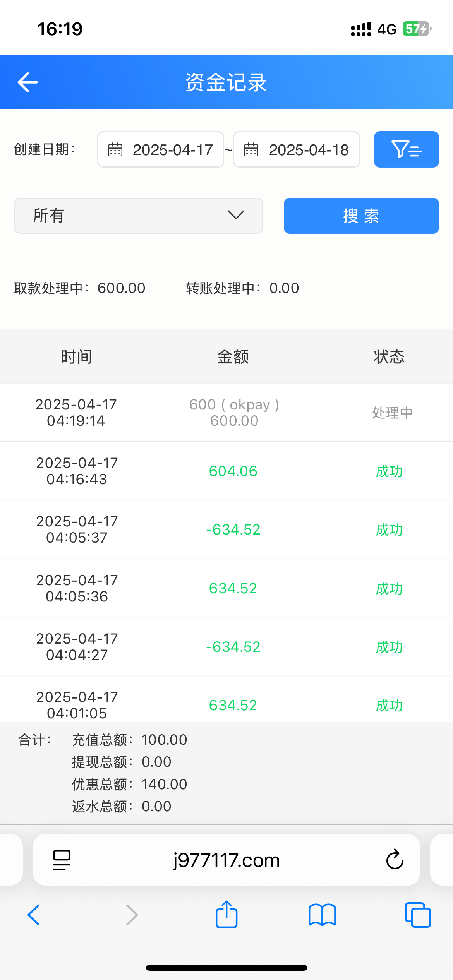Open the 604.06 successful record

pyautogui.click(x=233, y=471)
